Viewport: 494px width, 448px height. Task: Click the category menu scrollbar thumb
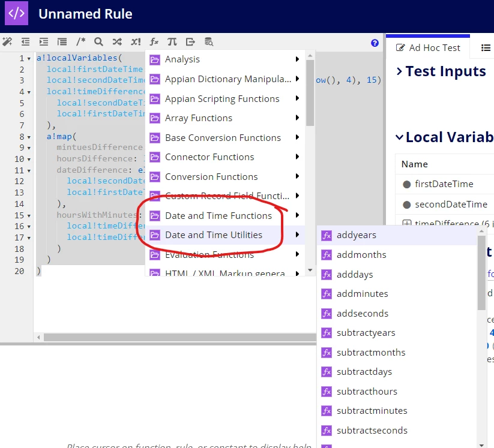point(310,93)
